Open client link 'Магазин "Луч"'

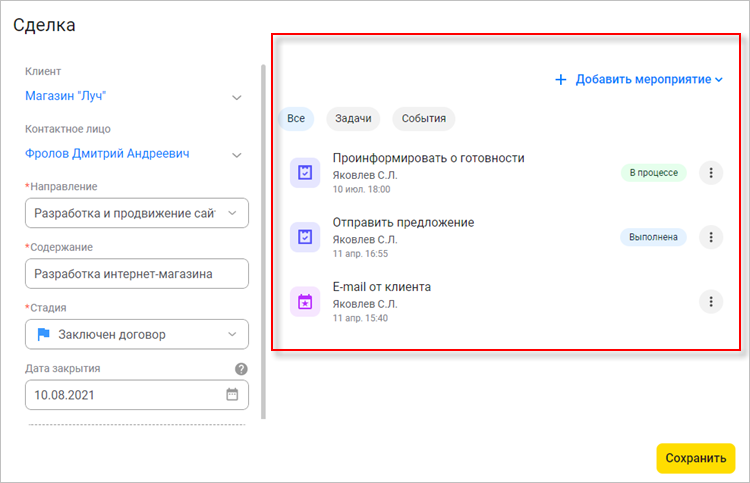[x=66, y=96]
